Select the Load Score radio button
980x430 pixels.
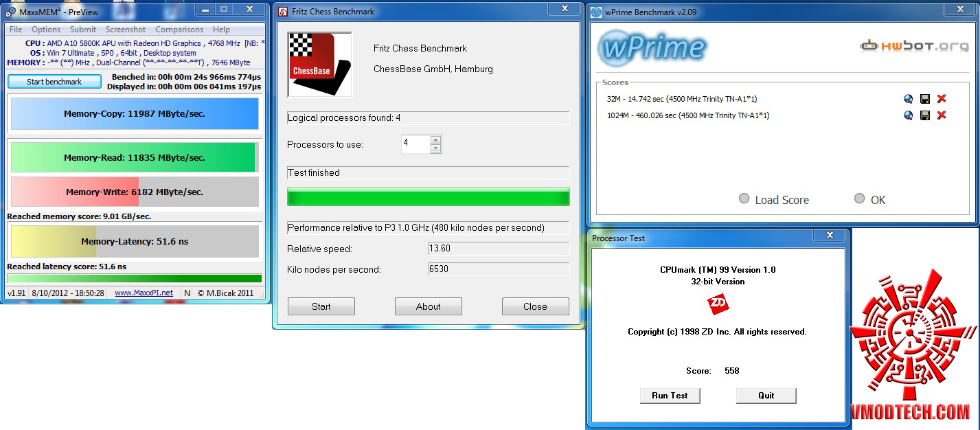coord(744,199)
